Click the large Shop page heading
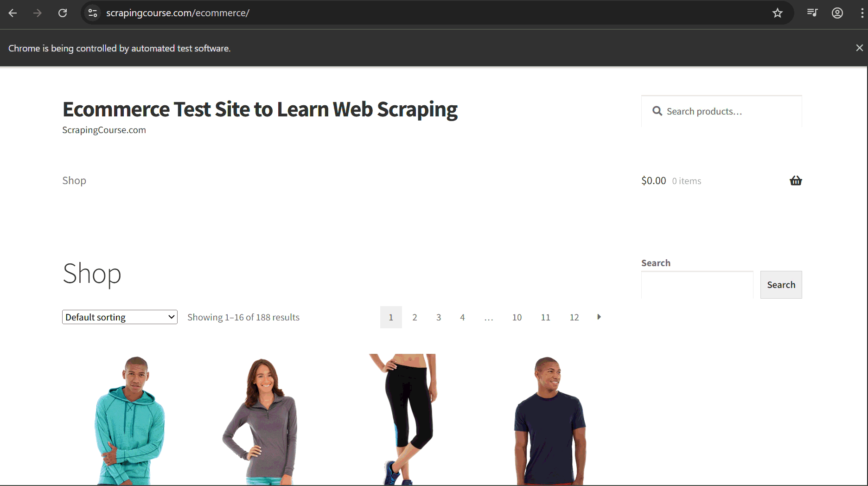The width and height of the screenshot is (868, 486). tap(92, 274)
